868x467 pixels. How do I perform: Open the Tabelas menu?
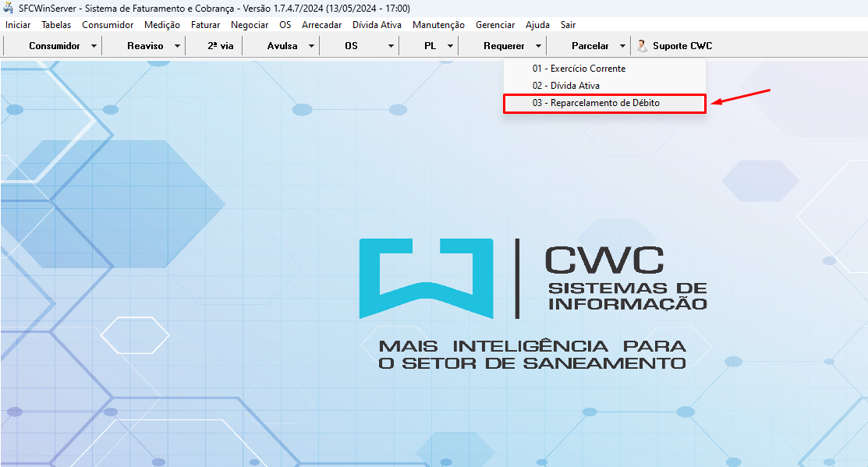(x=56, y=25)
